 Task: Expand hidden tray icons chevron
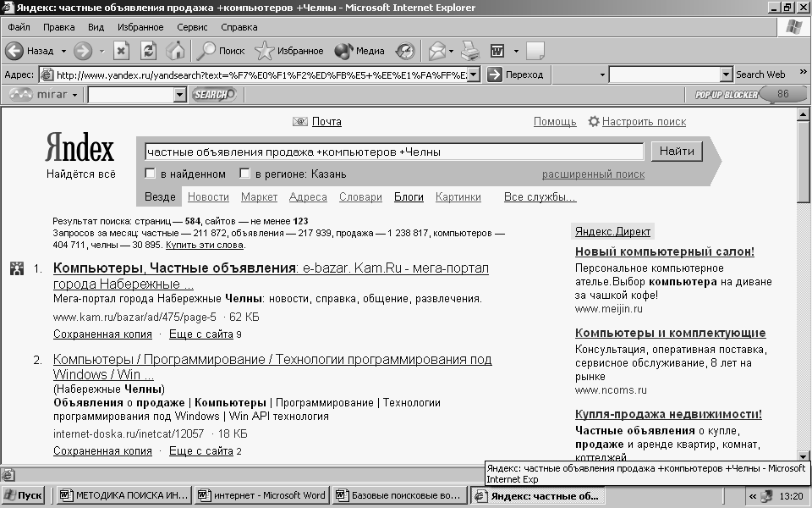coord(753,496)
